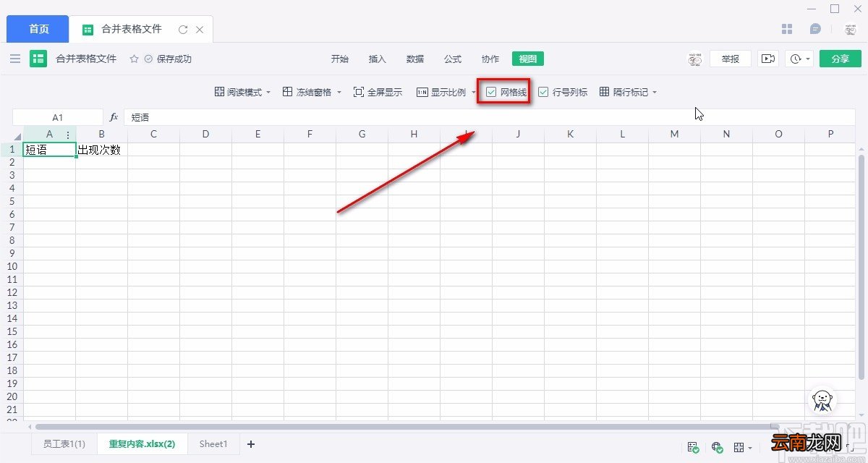Star the document as favorite

pos(134,59)
